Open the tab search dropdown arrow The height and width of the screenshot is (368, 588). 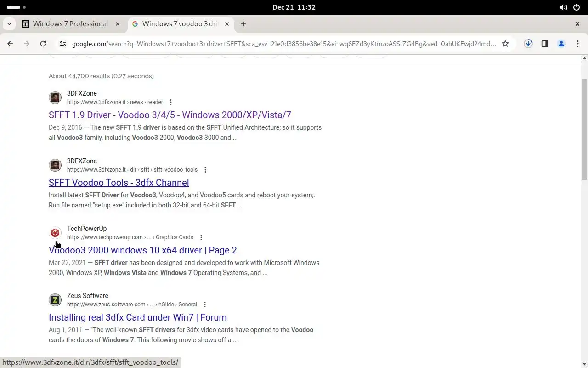[9, 24]
